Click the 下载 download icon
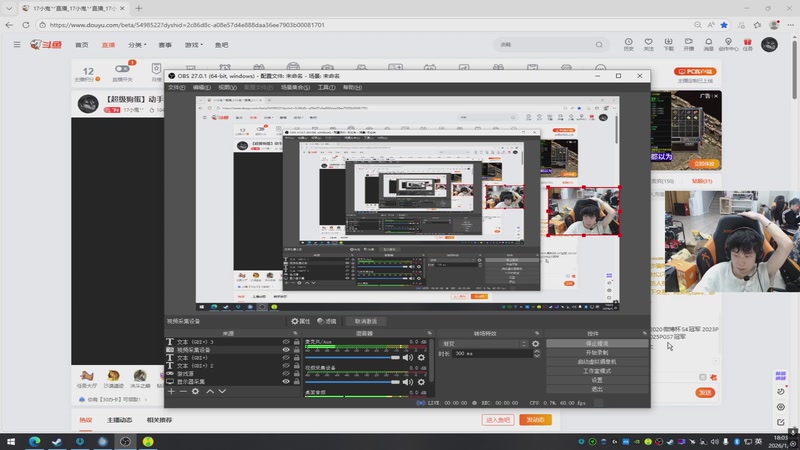This screenshot has height=450, width=800. 668,44
